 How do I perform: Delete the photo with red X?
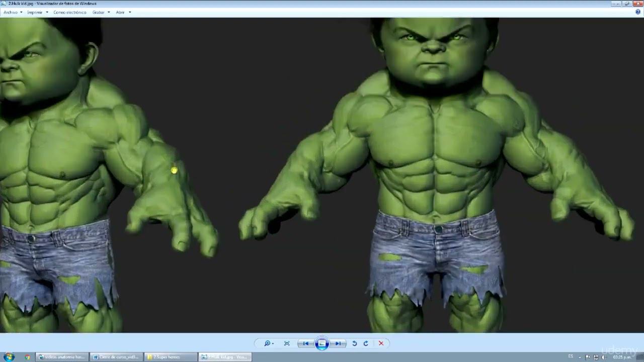[x=381, y=343]
